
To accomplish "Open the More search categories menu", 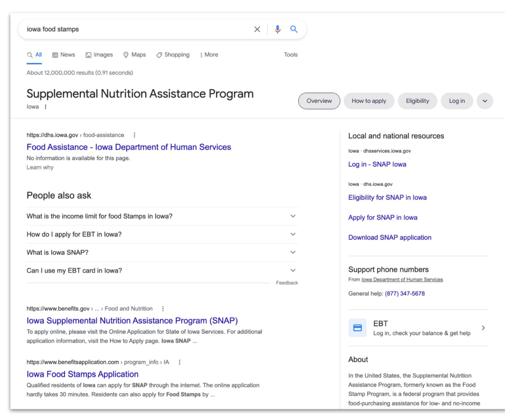I will [209, 55].
